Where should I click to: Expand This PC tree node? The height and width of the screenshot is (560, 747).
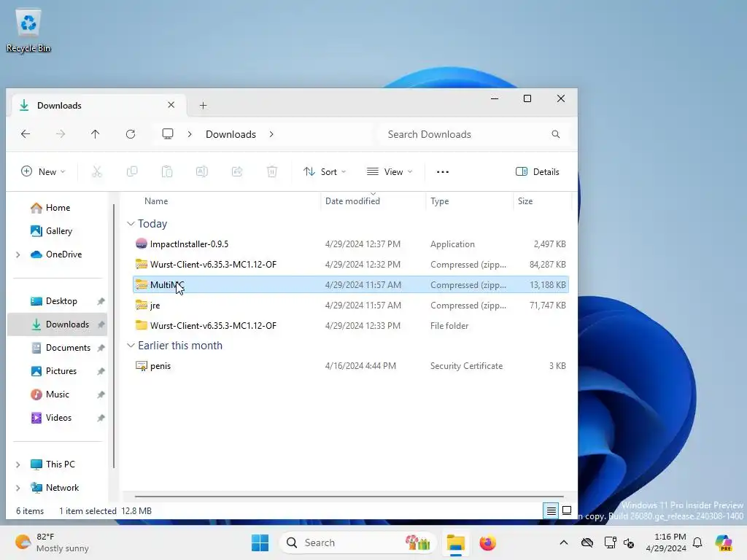click(x=18, y=464)
